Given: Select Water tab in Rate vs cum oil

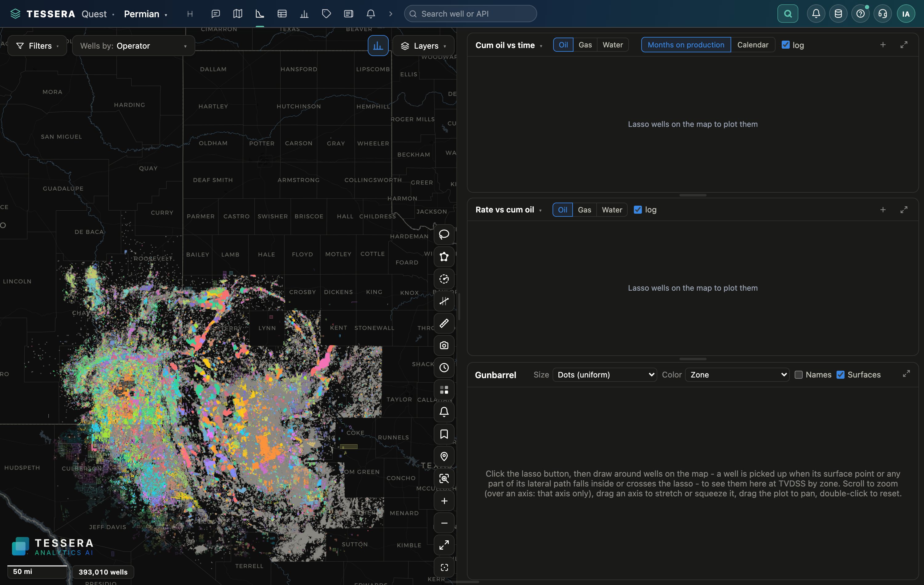Looking at the screenshot, I should click(x=612, y=210).
